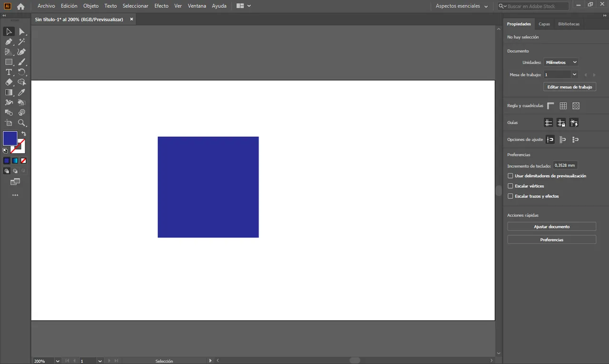Screen dimensions: 609x364
Task: Switch to the Bibliotecas tab
Action: click(569, 24)
